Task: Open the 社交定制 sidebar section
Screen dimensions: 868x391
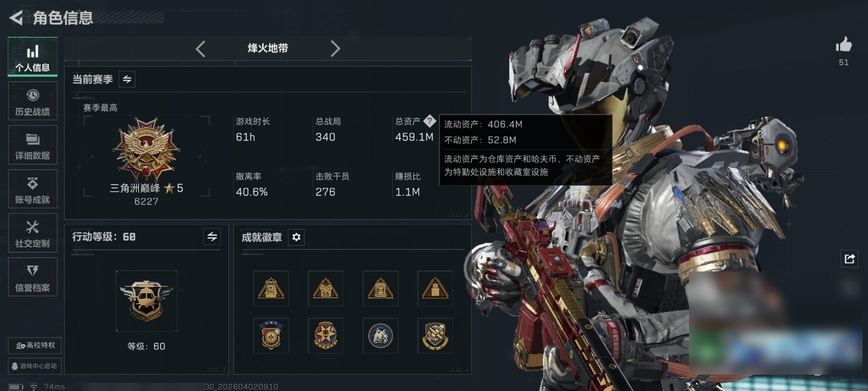Action: [33, 233]
